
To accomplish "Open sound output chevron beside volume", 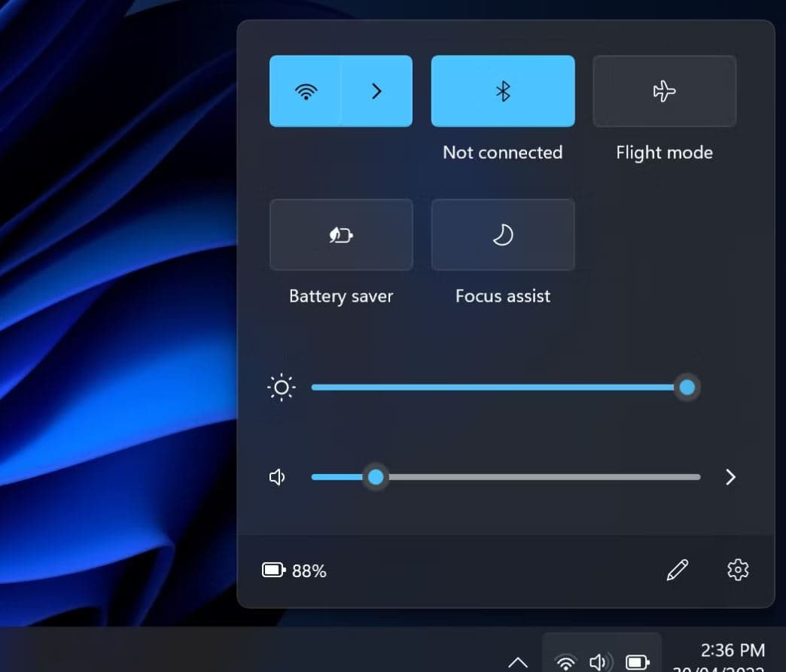I will pyautogui.click(x=730, y=477).
